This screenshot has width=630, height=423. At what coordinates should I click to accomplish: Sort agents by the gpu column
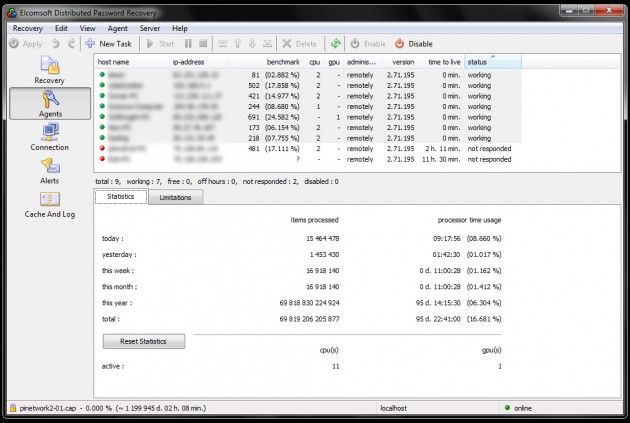(333, 62)
